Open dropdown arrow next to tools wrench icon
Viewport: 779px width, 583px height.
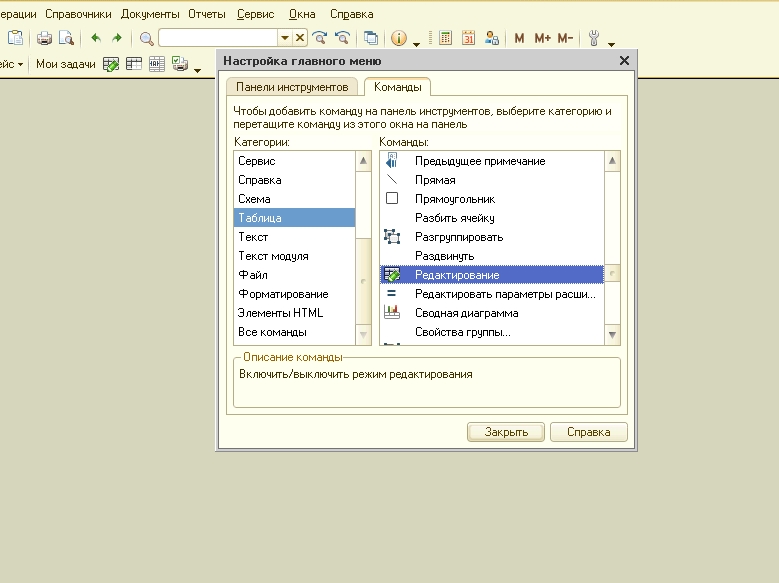(611, 42)
